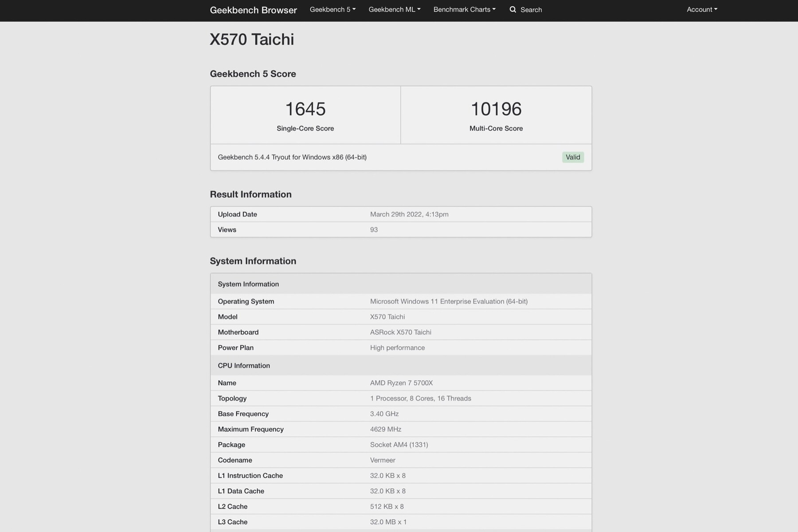The image size is (798, 532).
Task: Click the Operating System value text
Action: pos(449,301)
